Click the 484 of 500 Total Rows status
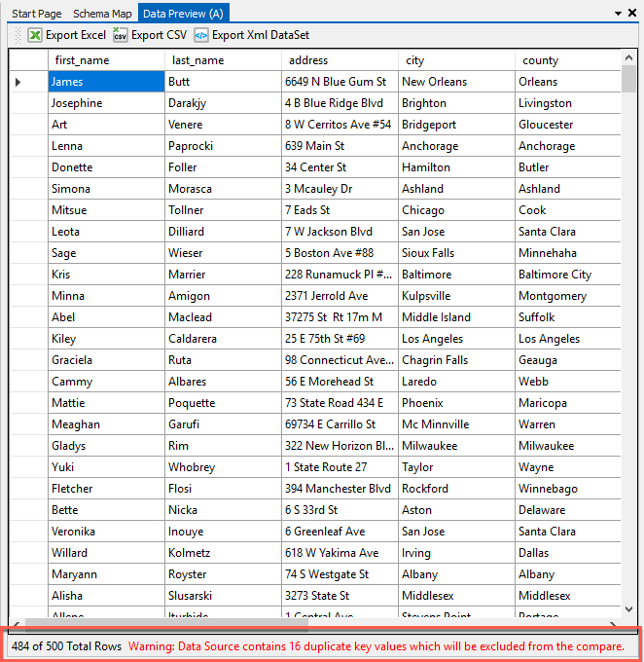This screenshot has height=662, width=644. pyautogui.click(x=66, y=646)
